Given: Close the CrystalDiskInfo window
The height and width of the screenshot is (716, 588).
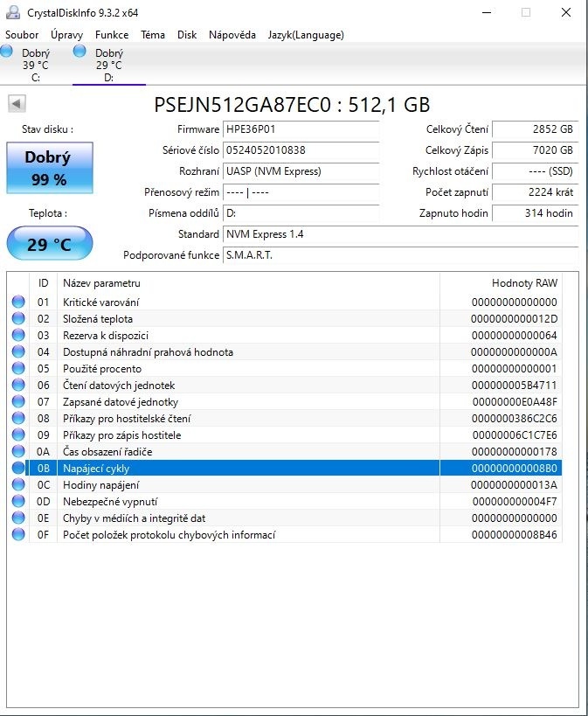Looking at the screenshot, I should click(566, 12).
